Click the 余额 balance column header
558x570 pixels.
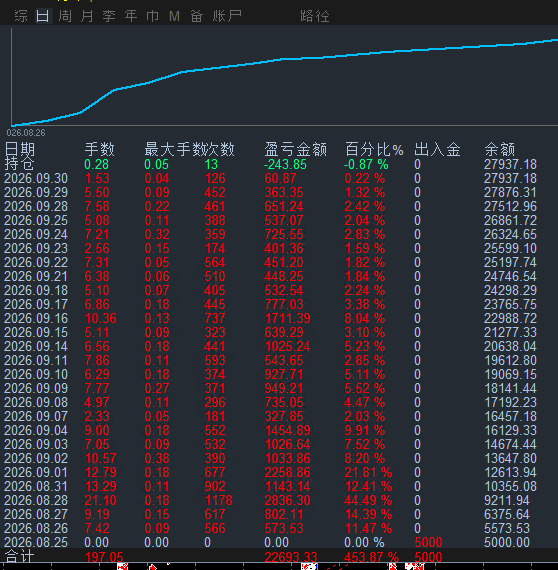pos(500,149)
